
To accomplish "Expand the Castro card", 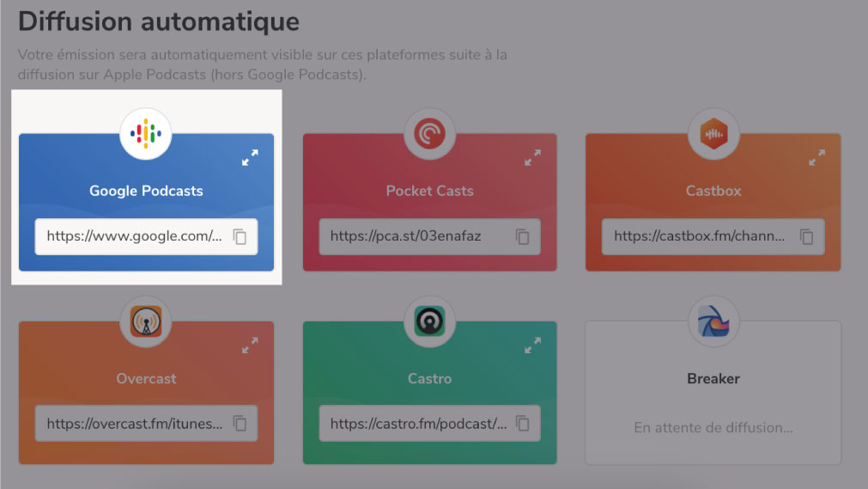I will click(x=533, y=345).
